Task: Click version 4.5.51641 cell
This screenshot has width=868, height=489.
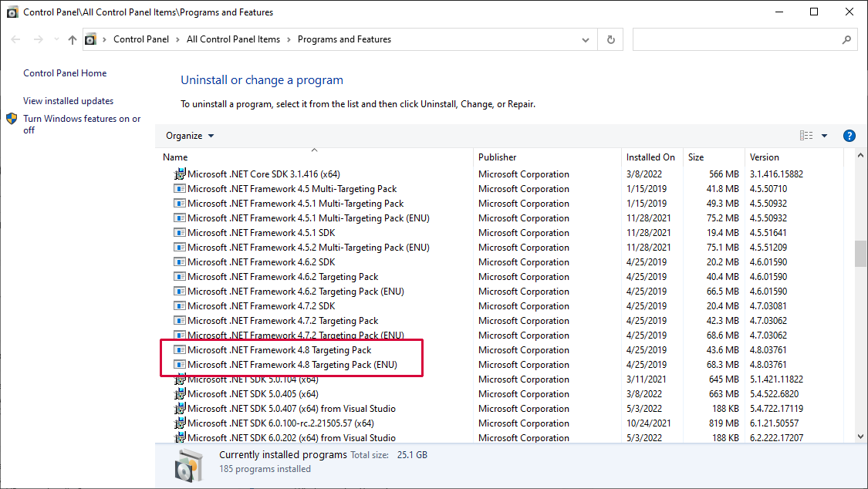Action: [x=768, y=232]
